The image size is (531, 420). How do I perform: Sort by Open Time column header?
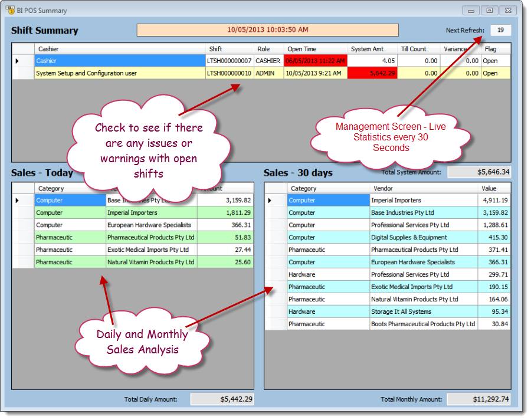click(315, 49)
